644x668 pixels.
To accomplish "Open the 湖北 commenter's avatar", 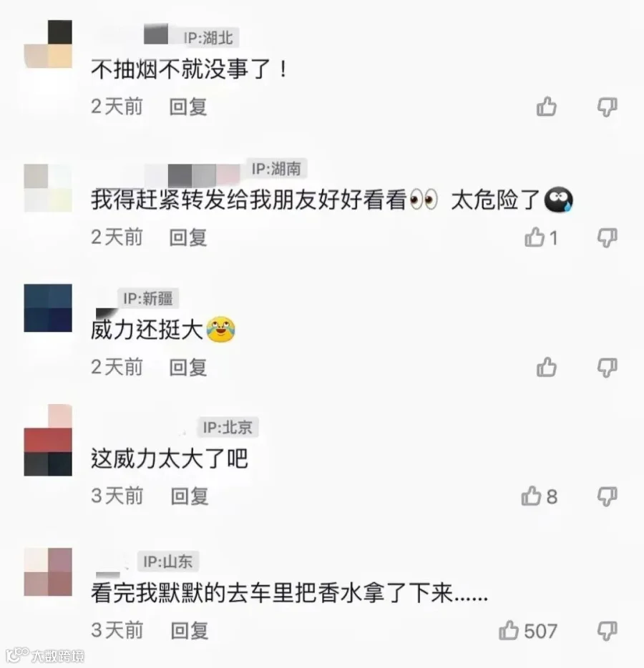I will pyautogui.click(x=48, y=44).
